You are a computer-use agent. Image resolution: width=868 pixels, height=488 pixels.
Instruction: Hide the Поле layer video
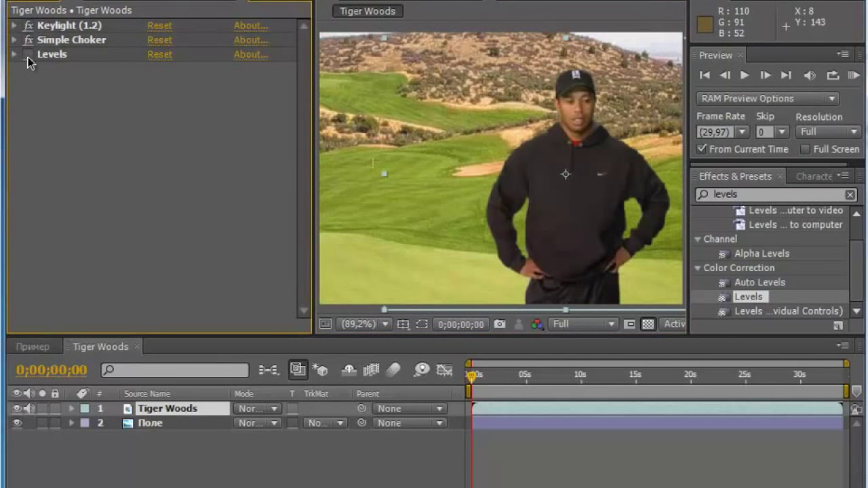click(17, 423)
